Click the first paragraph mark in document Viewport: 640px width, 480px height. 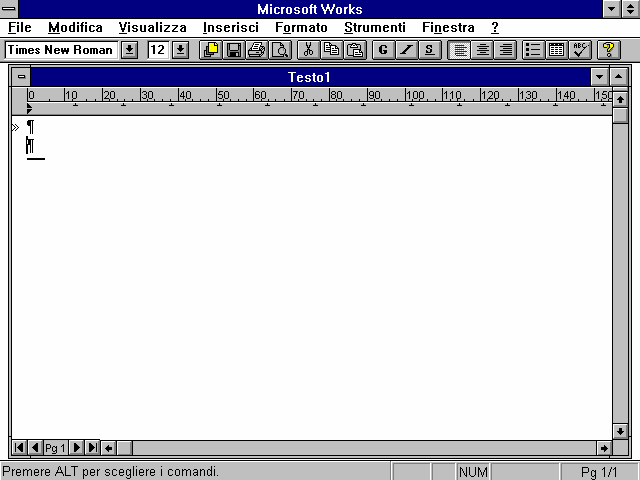[x=31, y=127]
